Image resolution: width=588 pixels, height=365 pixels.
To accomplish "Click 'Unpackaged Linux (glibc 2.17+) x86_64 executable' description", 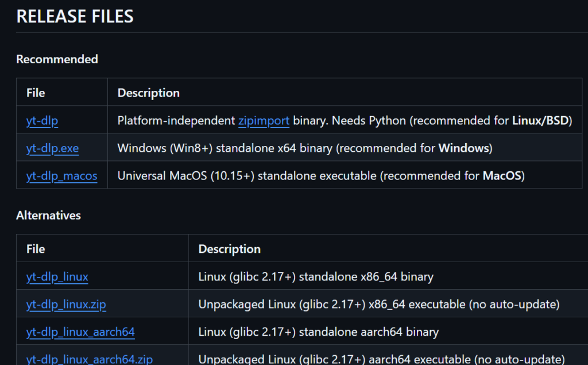I will pyautogui.click(x=379, y=305).
